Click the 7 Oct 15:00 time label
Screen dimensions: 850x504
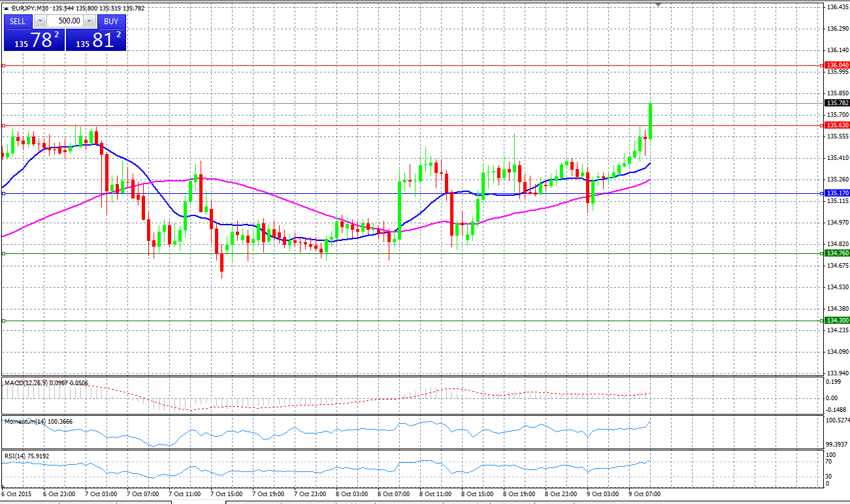click(226, 494)
